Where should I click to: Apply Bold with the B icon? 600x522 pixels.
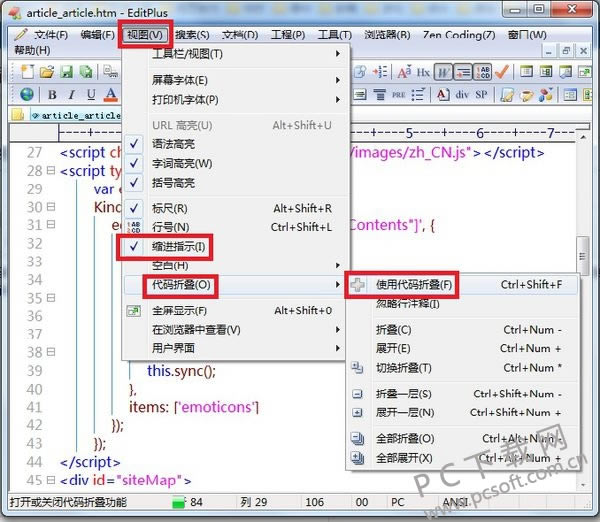[52, 95]
